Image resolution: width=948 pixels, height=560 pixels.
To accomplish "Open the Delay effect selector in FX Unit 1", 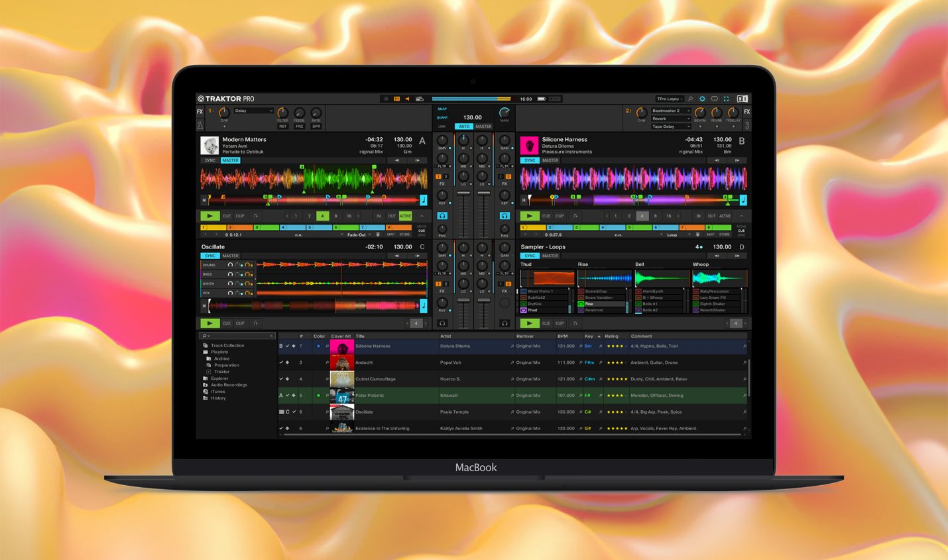I will (x=254, y=111).
